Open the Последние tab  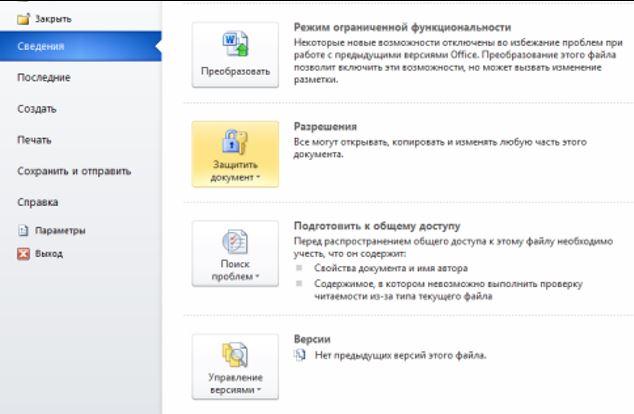click(x=44, y=78)
